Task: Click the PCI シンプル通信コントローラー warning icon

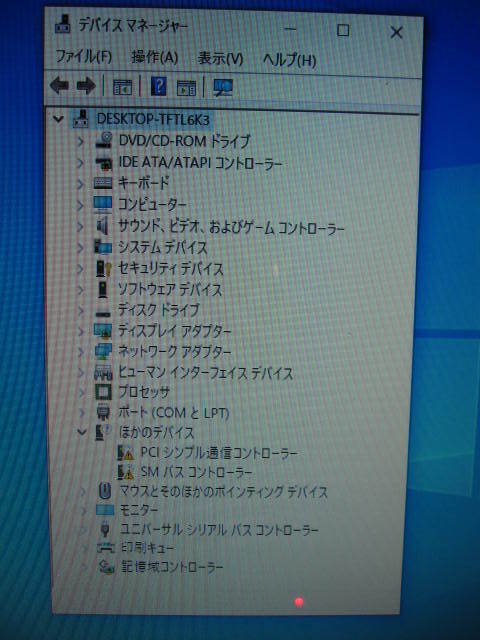Action: [125, 453]
